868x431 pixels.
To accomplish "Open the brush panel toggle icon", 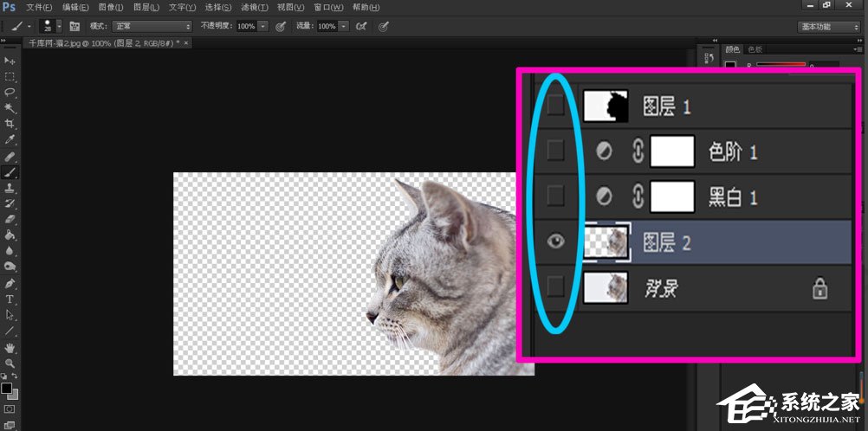I will click(x=74, y=27).
